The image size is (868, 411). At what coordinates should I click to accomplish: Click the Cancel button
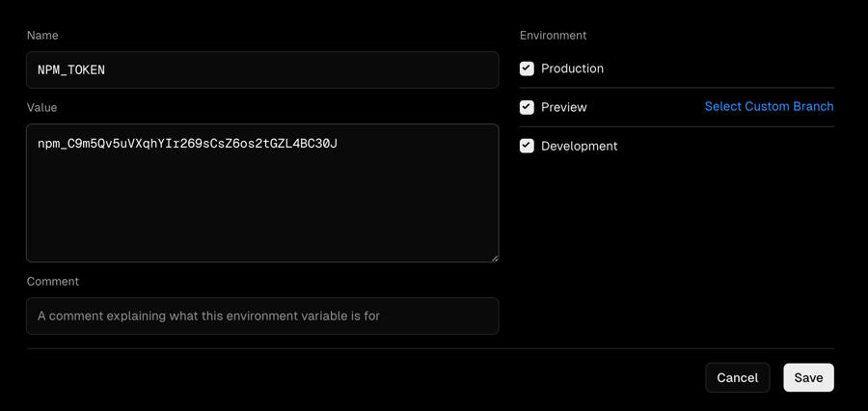tap(737, 377)
